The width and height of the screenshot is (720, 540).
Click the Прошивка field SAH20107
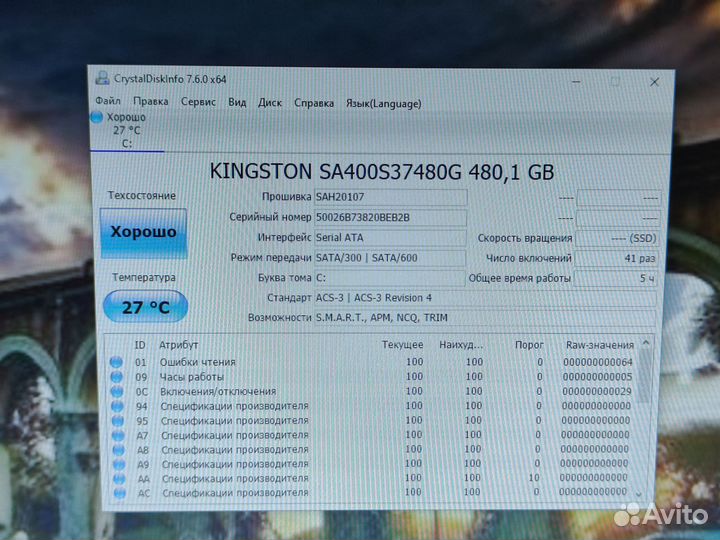(390, 197)
